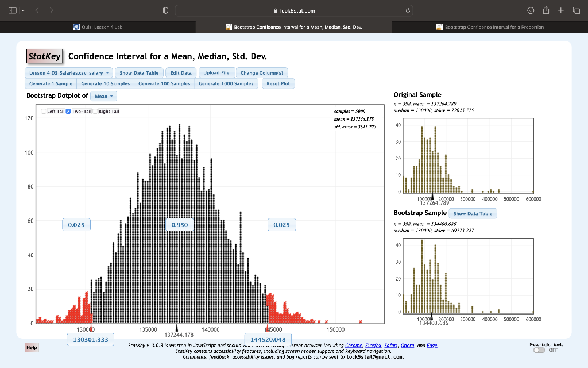Open the Lesson 4 DS_Salaries.csv: salary dropdown
The height and width of the screenshot is (368, 588).
pos(68,73)
